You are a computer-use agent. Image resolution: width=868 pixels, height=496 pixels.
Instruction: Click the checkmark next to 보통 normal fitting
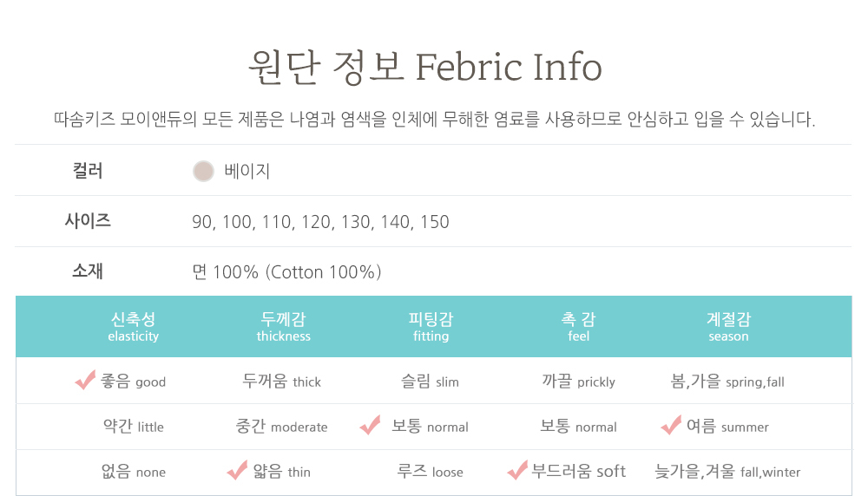(x=370, y=425)
